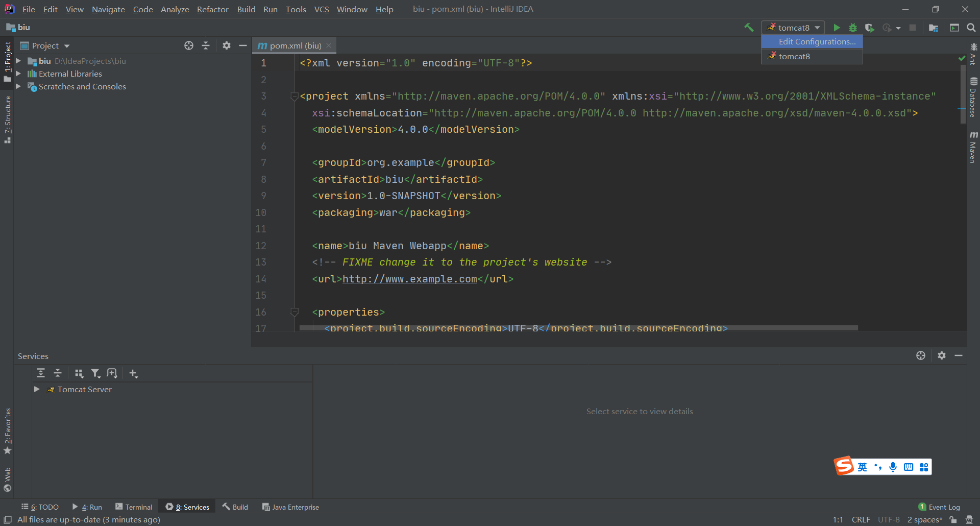Open Search Everywhere magnifier icon
Viewport: 980px width, 526px height.
971,28
